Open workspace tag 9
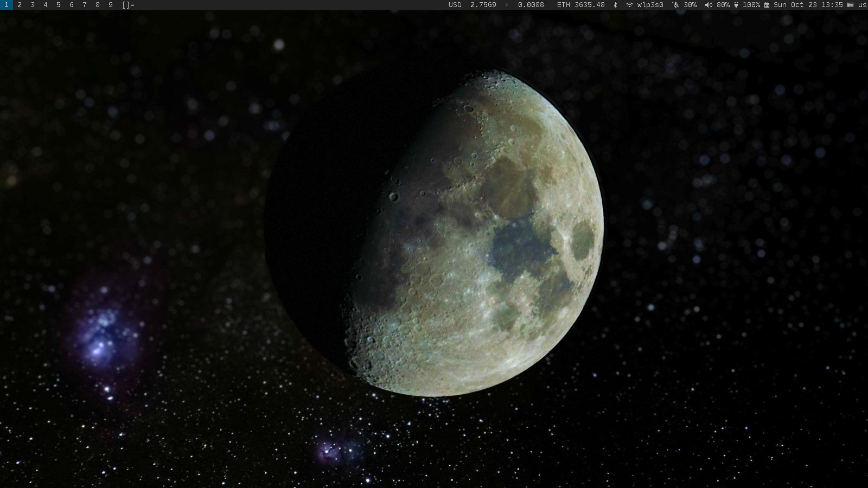The image size is (868, 488). point(111,5)
